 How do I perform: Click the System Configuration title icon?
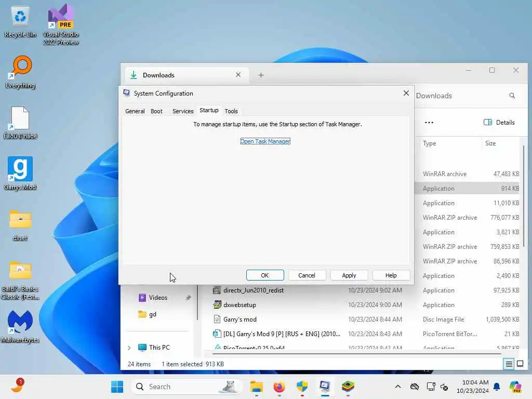point(127,93)
